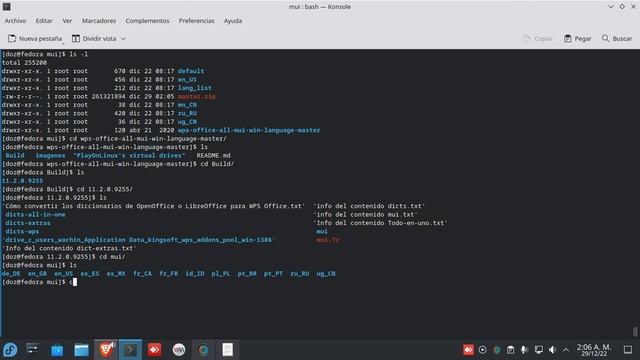Screen dimensions: 640x360
Task: Click the Konsole window menu icon in the title bar
Action: click(7, 7)
